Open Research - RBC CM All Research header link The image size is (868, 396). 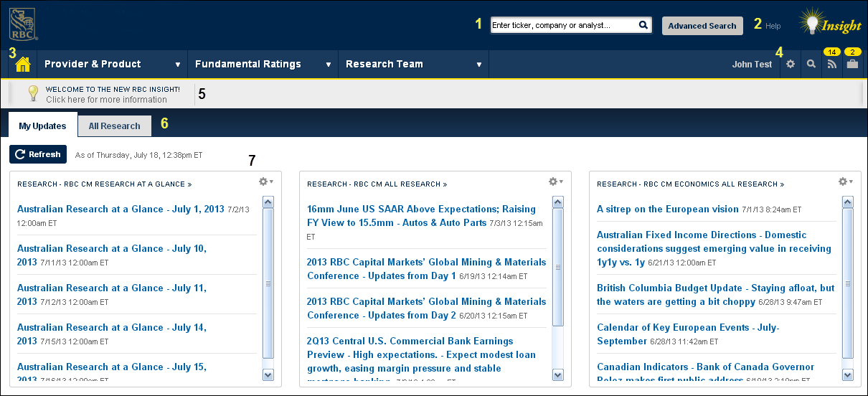tap(377, 184)
